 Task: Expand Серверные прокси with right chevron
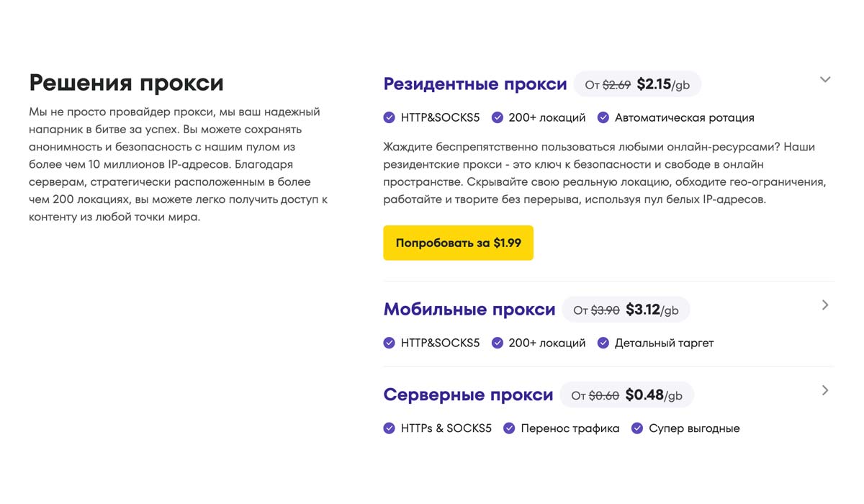click(825, 390)
